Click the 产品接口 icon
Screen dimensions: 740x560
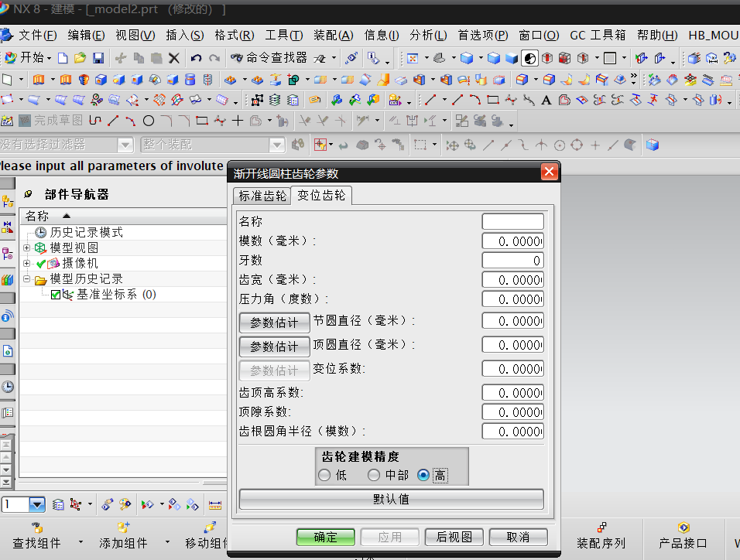(x=683, y=528)
